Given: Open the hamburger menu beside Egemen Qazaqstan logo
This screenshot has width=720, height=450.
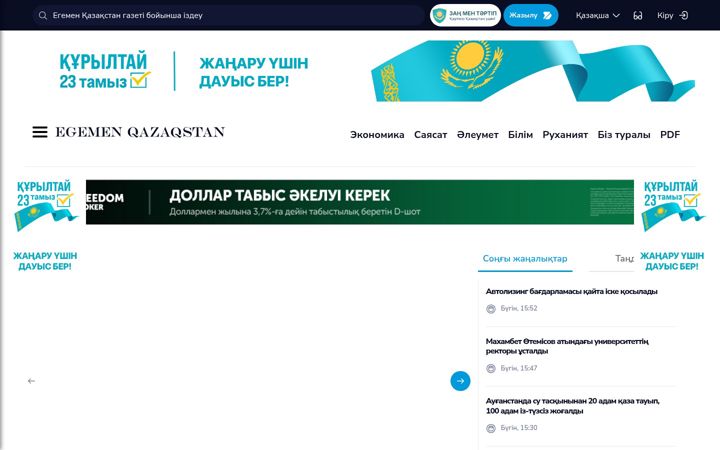Looking at the screenshot, I should (40, 132).
